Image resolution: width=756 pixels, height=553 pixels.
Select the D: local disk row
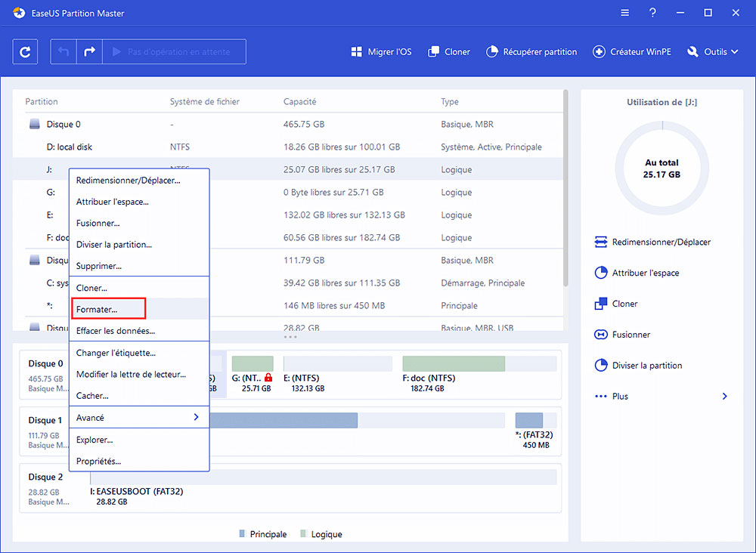(x=287, y=147)
